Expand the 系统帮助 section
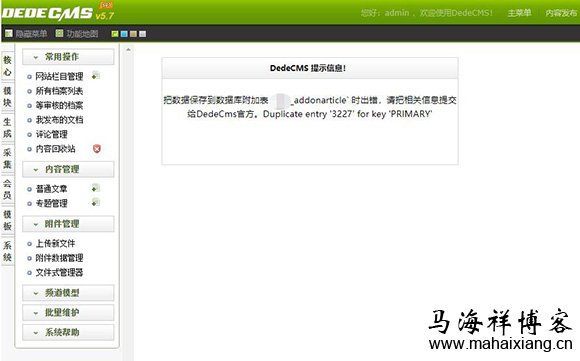The image size is (580, 361). (x=68, y=332)
